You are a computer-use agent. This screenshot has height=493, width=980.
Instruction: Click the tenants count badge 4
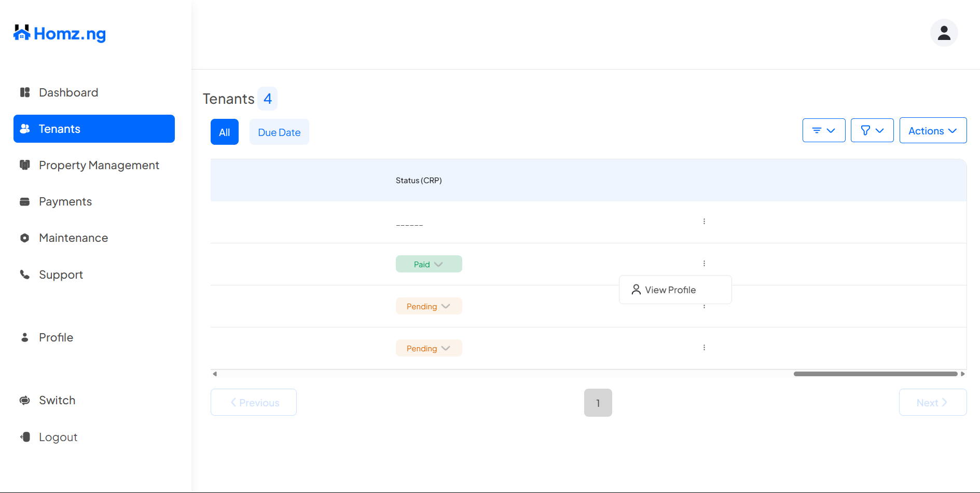click(x=267, y=99)
